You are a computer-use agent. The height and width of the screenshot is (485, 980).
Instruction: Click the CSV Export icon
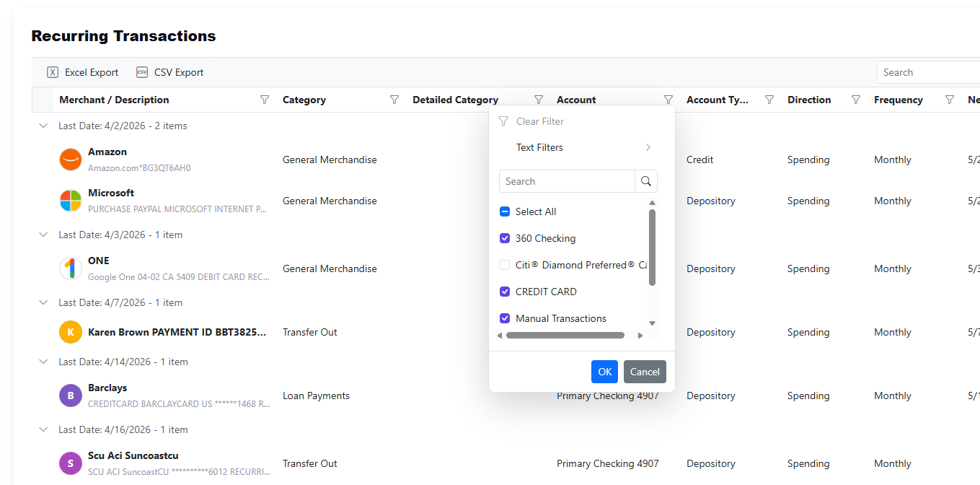coord(142,72)
